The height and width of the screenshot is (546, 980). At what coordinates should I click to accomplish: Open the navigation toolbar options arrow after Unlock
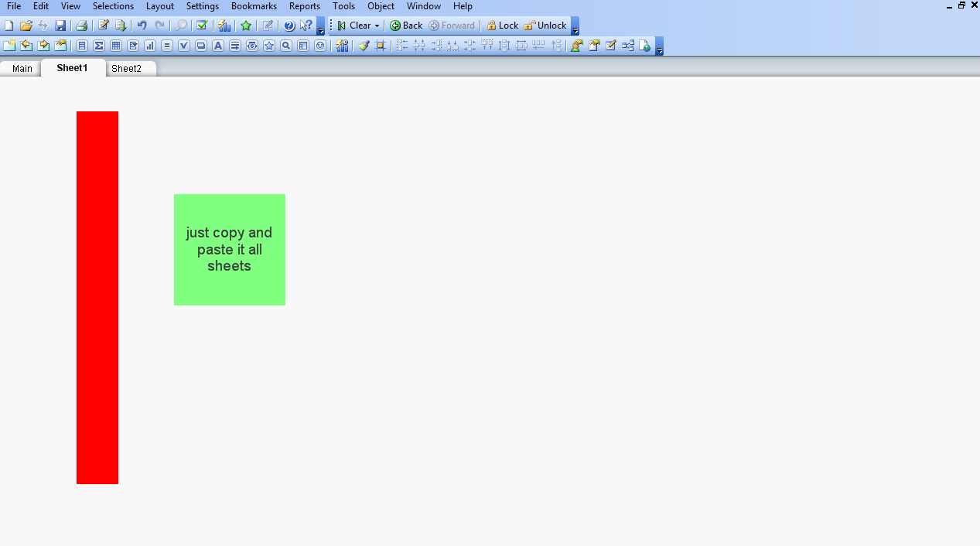pos(575,26)
